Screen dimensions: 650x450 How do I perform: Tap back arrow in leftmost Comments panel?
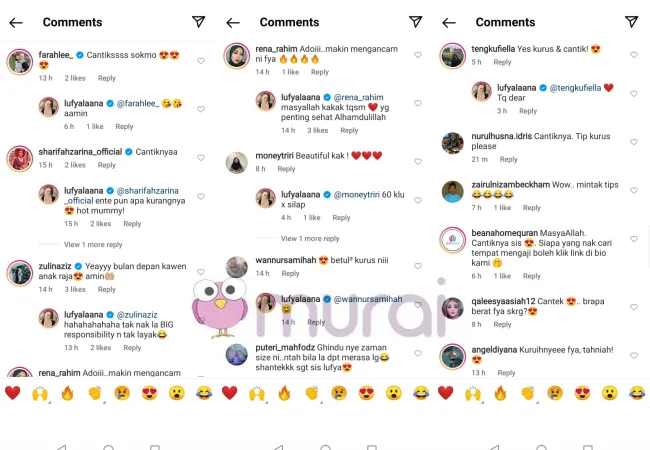tap(16, 23)
